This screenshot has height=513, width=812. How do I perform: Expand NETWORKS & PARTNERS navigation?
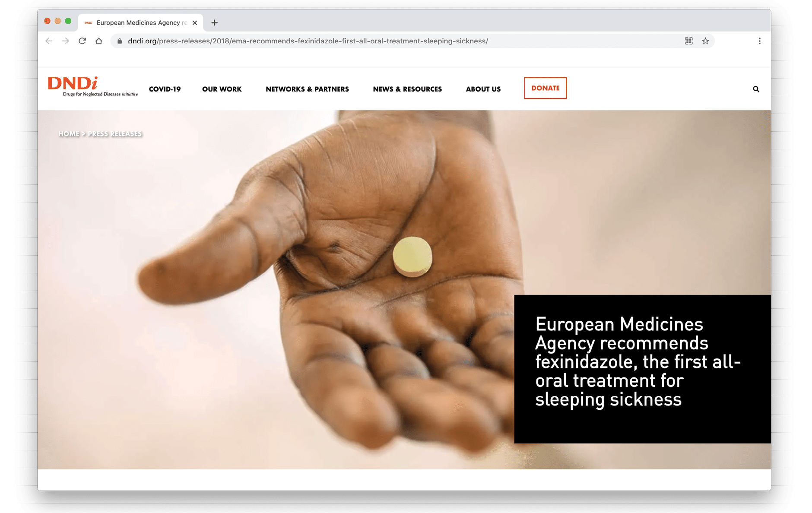tap(307, 89)
